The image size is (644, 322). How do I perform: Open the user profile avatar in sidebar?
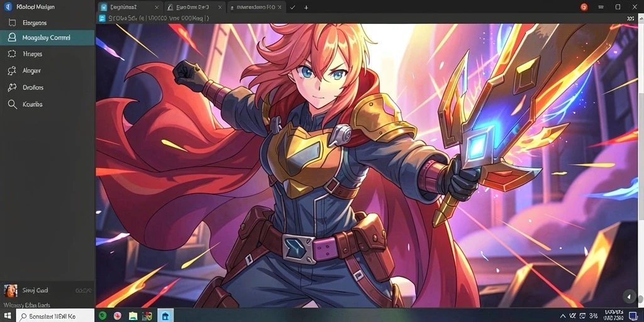pyautogui.click(x=11, y=291)
